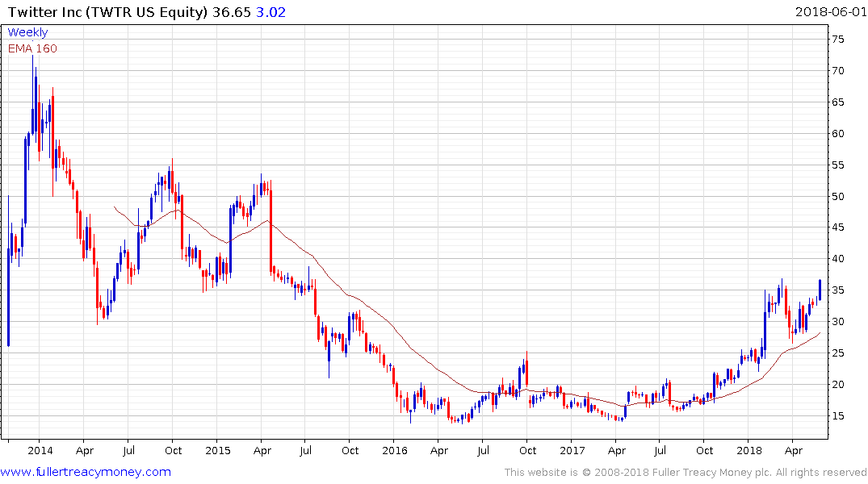Screen dimensions: 868x484
Task: Click the 15 price axis label
Action: click(837, 416)
